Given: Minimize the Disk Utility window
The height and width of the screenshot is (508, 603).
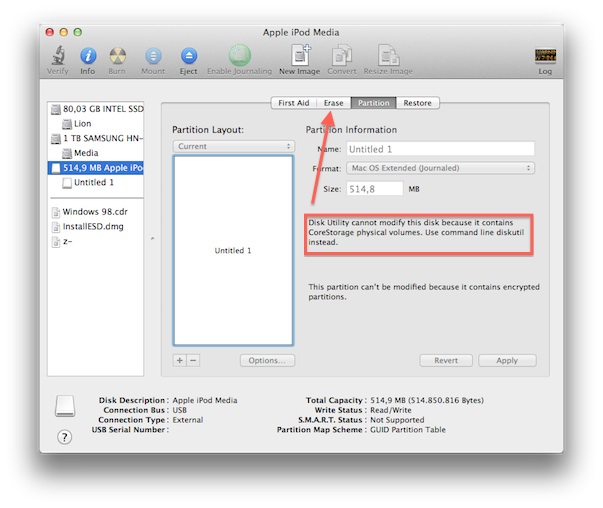Looking at the screenshot, I should tap(64, 32).
